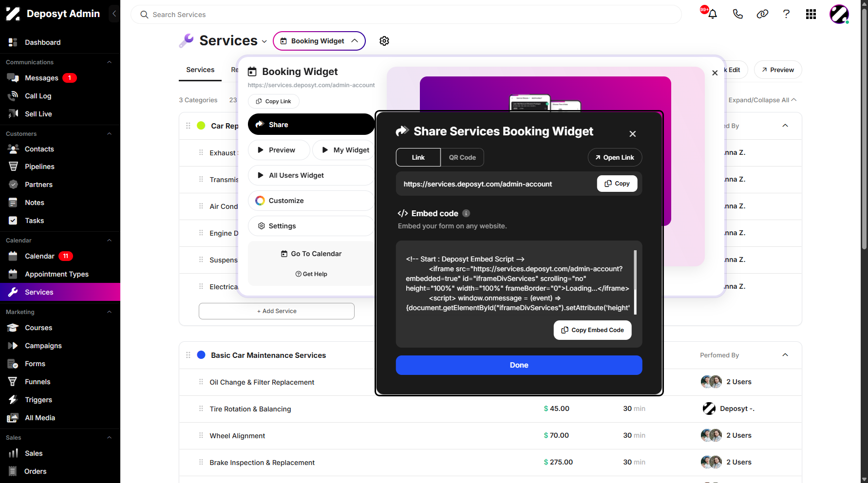Collapse the Basic Car Maintenance Services category
The width and height of the screenshot is (868, 483).
point(785,355)
